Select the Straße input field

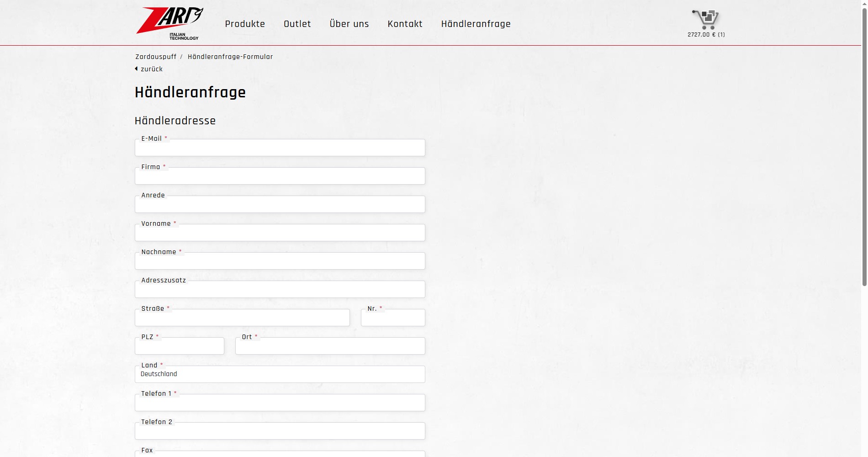(x=242, y=318)
